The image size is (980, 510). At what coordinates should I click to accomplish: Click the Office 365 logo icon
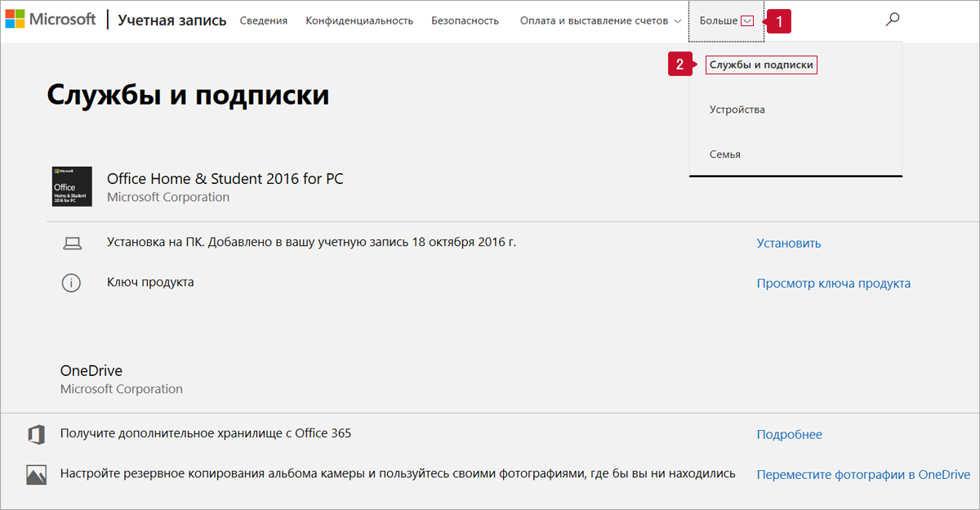(x=36, y=434)
